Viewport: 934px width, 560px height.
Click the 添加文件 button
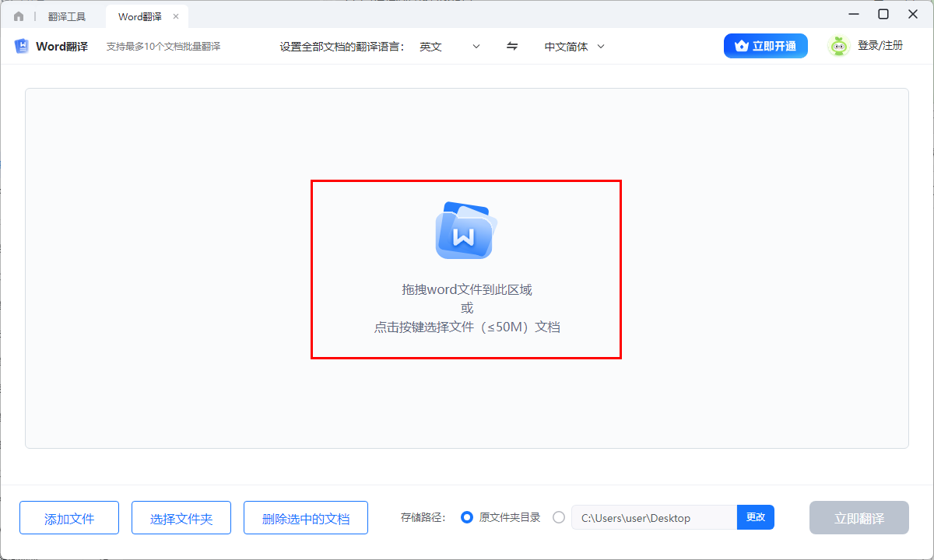tap(69, 518)
